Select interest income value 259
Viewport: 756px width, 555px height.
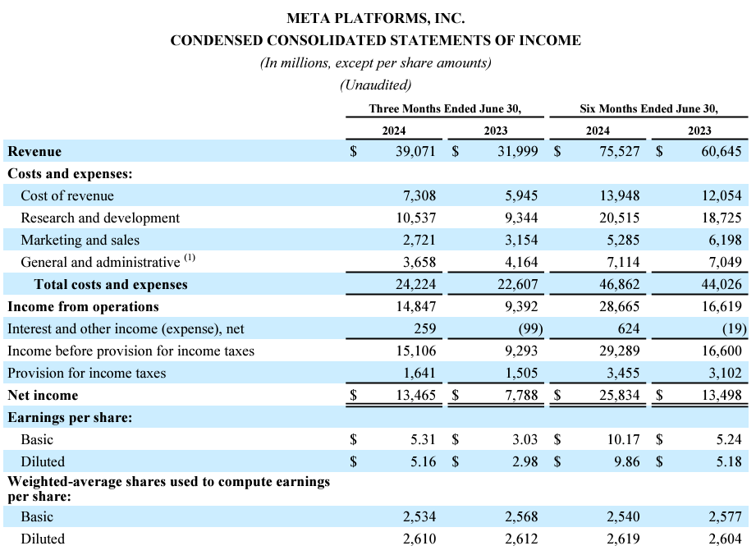[x=424, y=329]
